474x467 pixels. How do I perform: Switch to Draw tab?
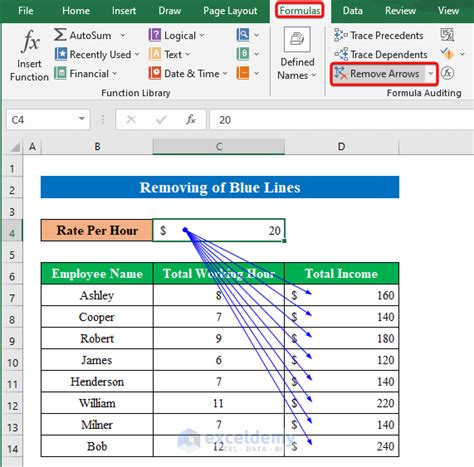tap(169, 11)
